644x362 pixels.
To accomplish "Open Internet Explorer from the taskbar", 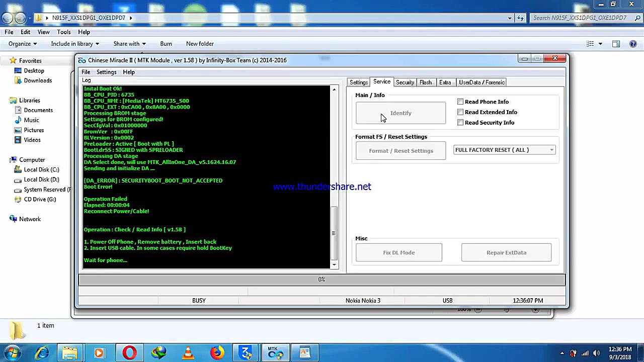I will pyautogui.click(x=42, y=353).
